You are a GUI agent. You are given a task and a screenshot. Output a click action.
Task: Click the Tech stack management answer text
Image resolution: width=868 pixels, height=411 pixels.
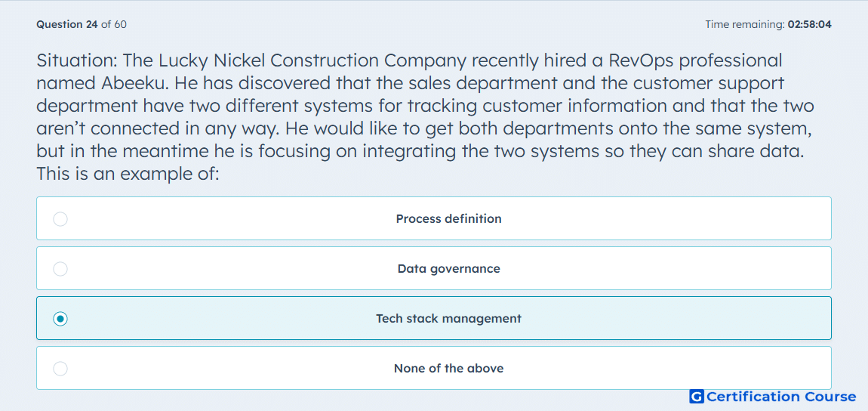point(448,319)
